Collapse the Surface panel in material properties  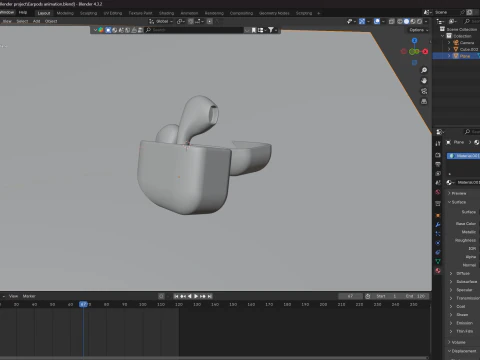pyautogui.click(x=449, y=202)
